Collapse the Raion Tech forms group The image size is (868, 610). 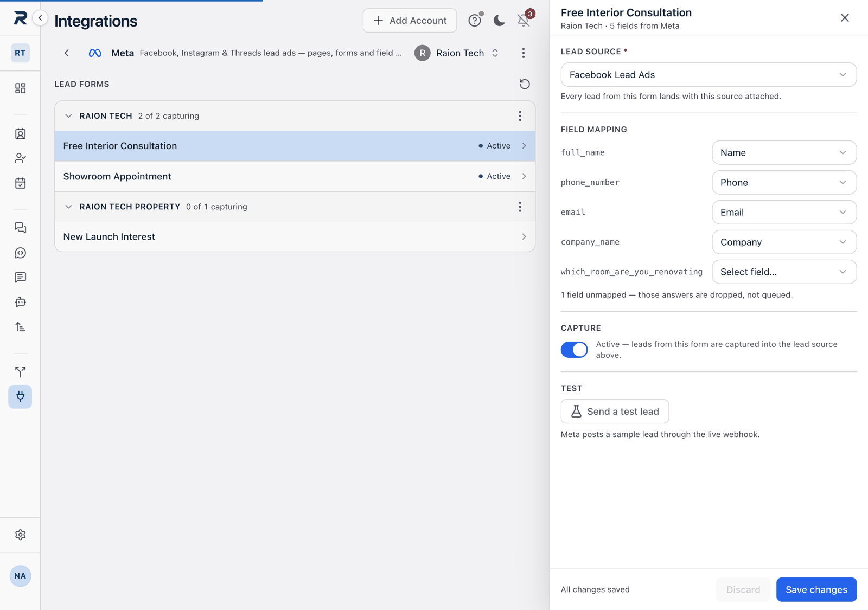pyautogui.click(x=68, y=115)
